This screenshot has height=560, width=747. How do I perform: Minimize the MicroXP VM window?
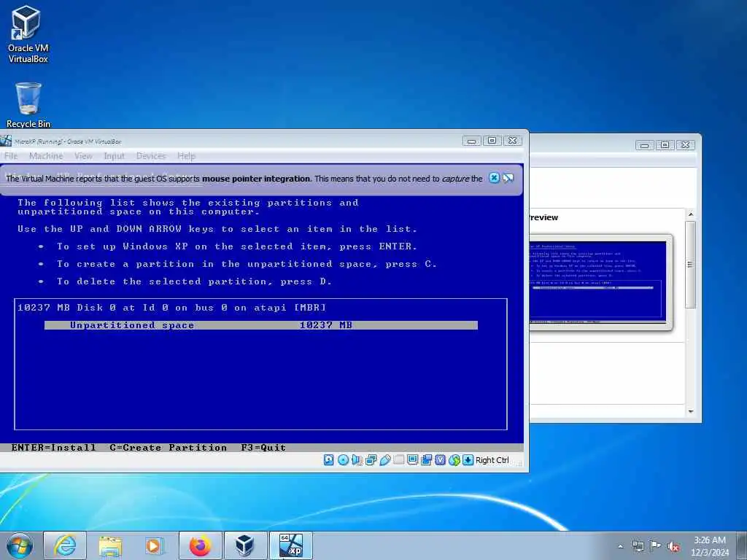472,141
